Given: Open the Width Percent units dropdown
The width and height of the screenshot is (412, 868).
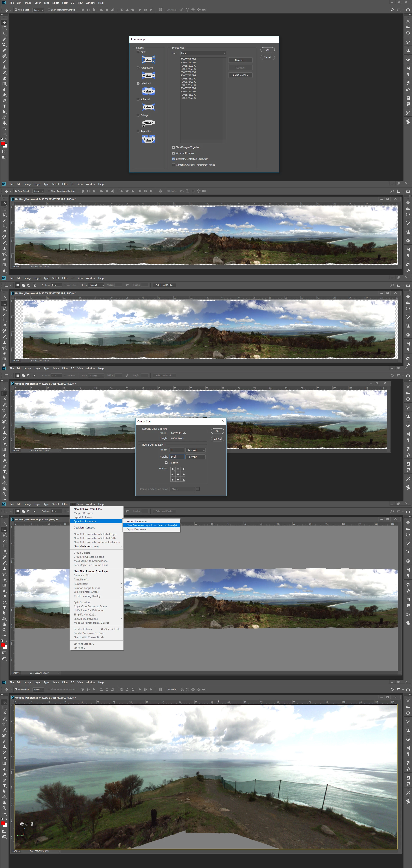Looking at the screenshot, I should point(196,450).
